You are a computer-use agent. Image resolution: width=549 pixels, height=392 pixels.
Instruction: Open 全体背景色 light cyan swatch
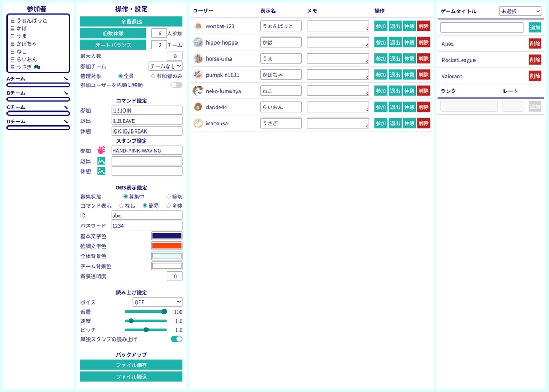coord(167,256)
